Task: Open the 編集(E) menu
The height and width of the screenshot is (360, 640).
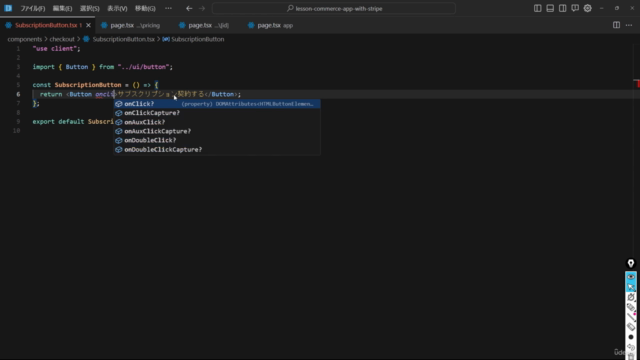Action: [x=62, y=8]
